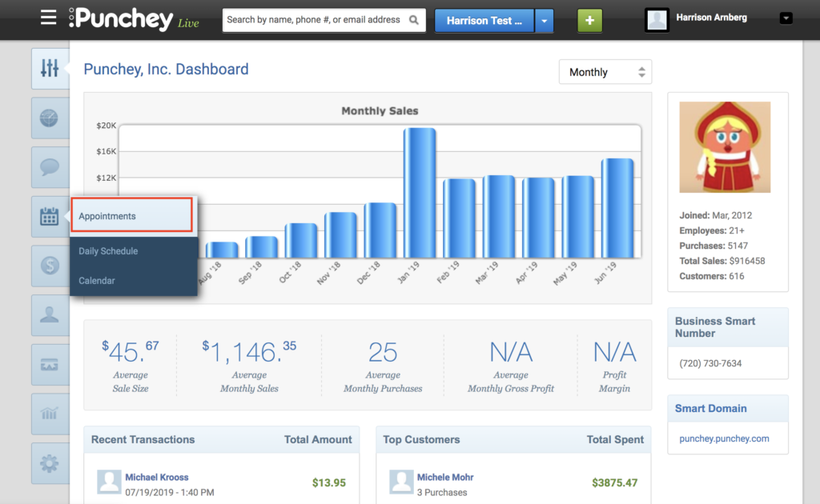820x504 pixels.
Task: Open Michael Krooss customer link
Action: click(x=157, y=478)
